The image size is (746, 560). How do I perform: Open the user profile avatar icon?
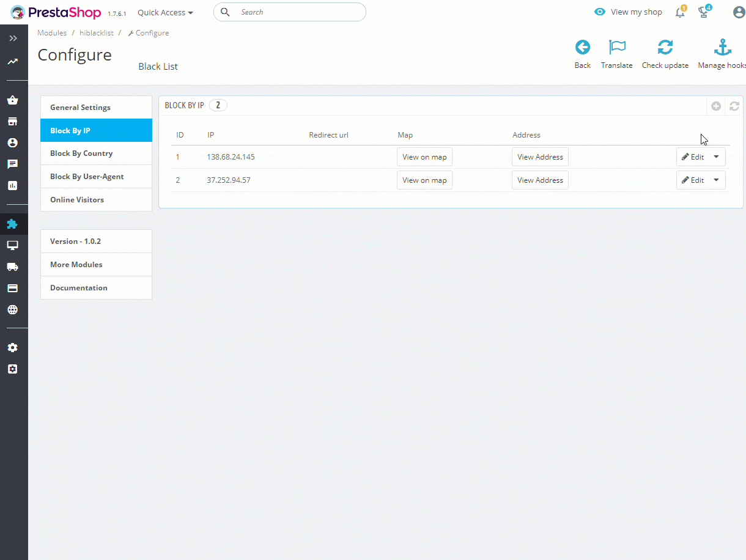click(739, 12)
